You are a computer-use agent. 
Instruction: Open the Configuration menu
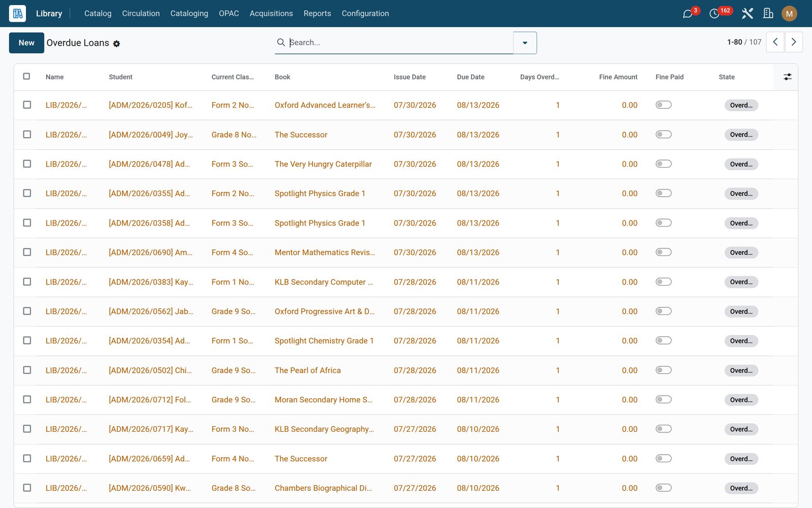pos(365,14)
